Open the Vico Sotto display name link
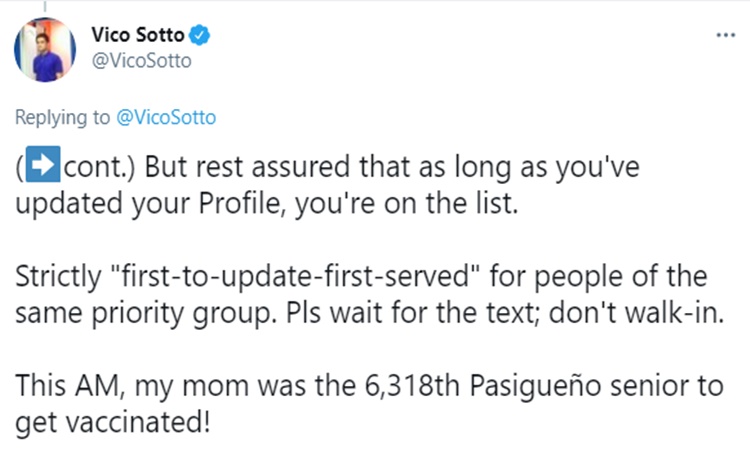The image size is (750, 450). 138,35
